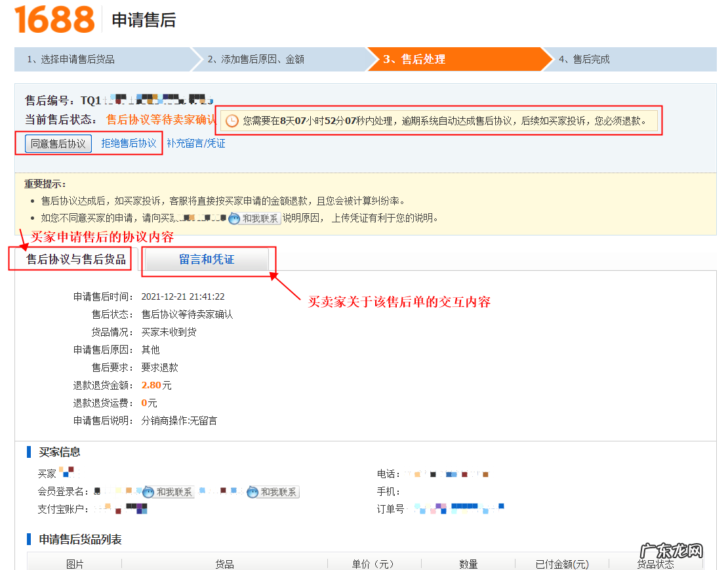Click the 图片 column header
The image size is (728, 570).
[x=75, y=564]
